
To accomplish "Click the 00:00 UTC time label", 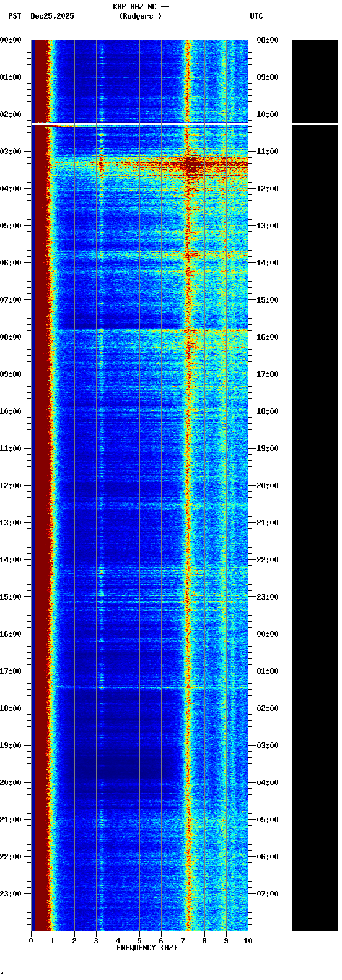I will coord(268,634).
